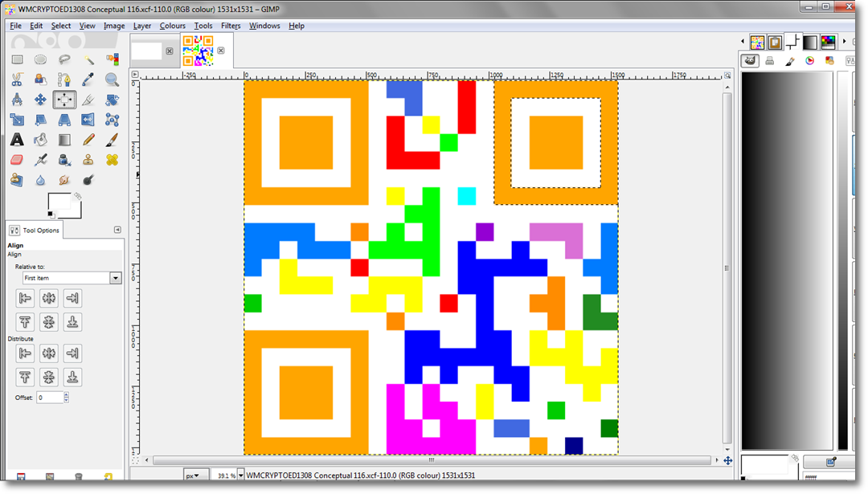Select the Smudge tool
This screenshot has height=494, width=868.
[x=64, y=180]
